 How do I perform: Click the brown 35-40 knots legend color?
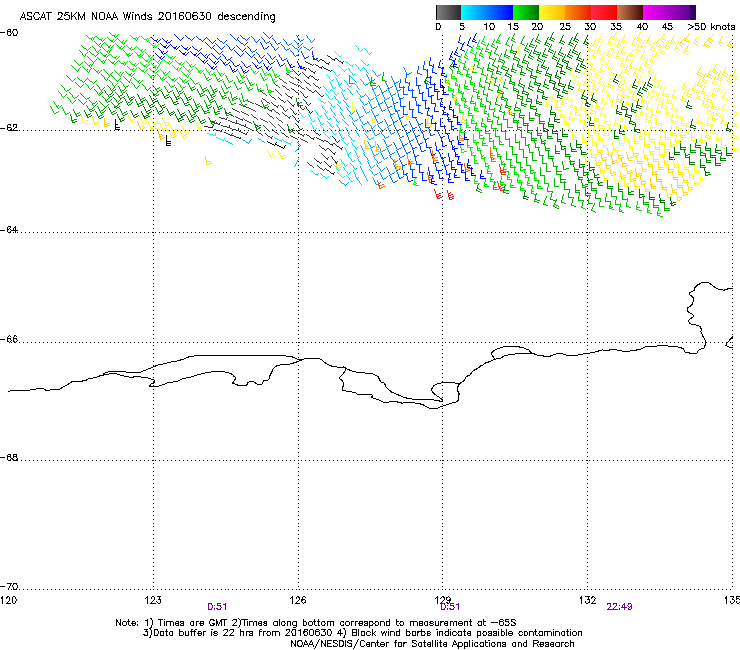pos(630,12)
